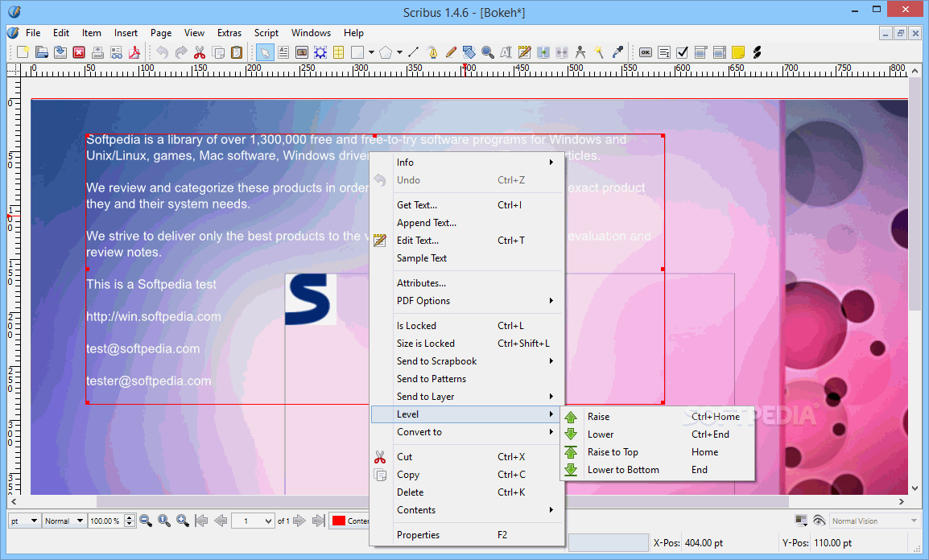Click the zoom percentage spinner arrows

(x=130, y=521)
